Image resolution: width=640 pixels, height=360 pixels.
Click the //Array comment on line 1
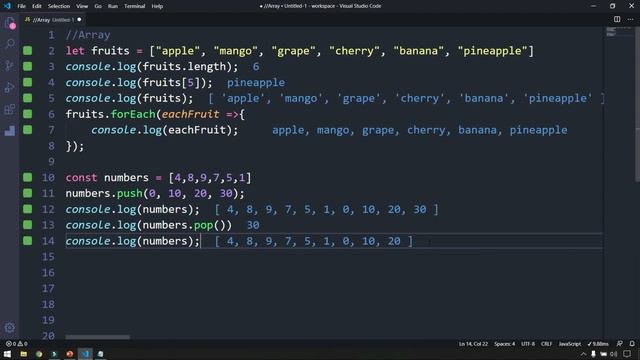88,35
